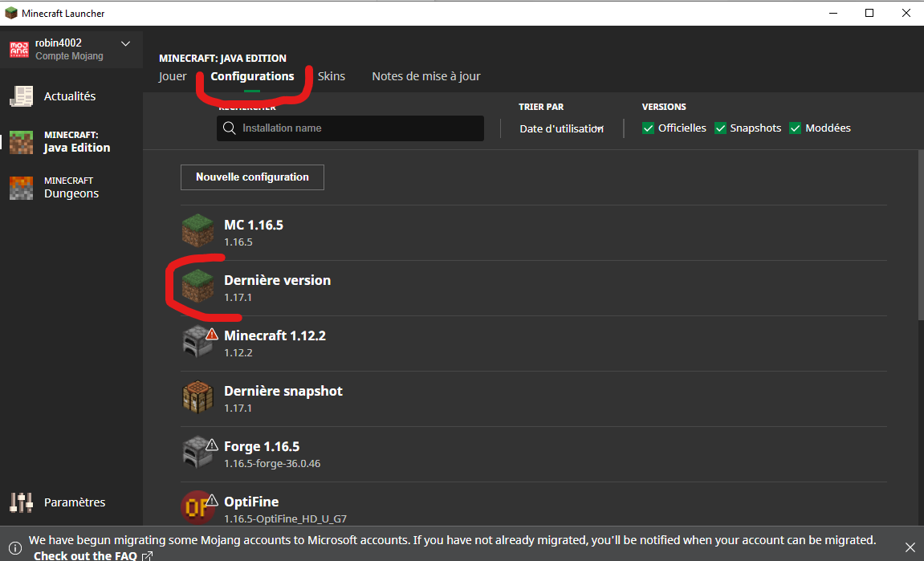Minimize the Minecraft Launcher window
This screenshot has height=561, width=924.
(833, 13)
